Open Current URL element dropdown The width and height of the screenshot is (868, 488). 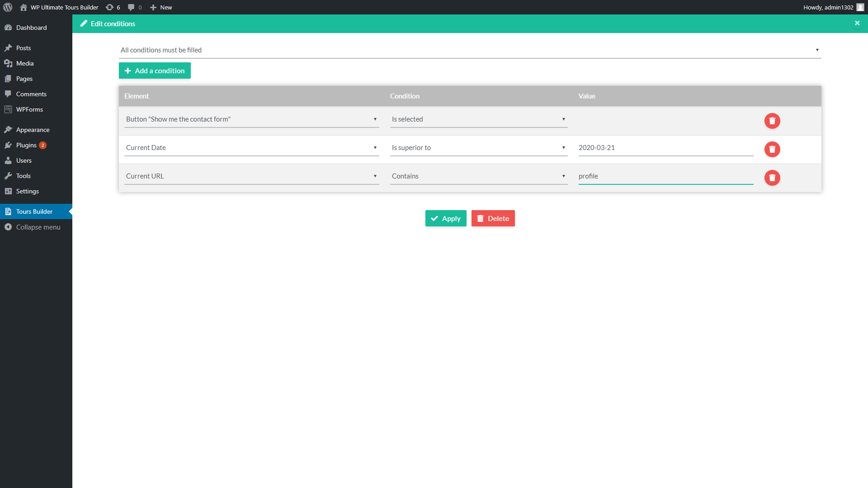251,176
